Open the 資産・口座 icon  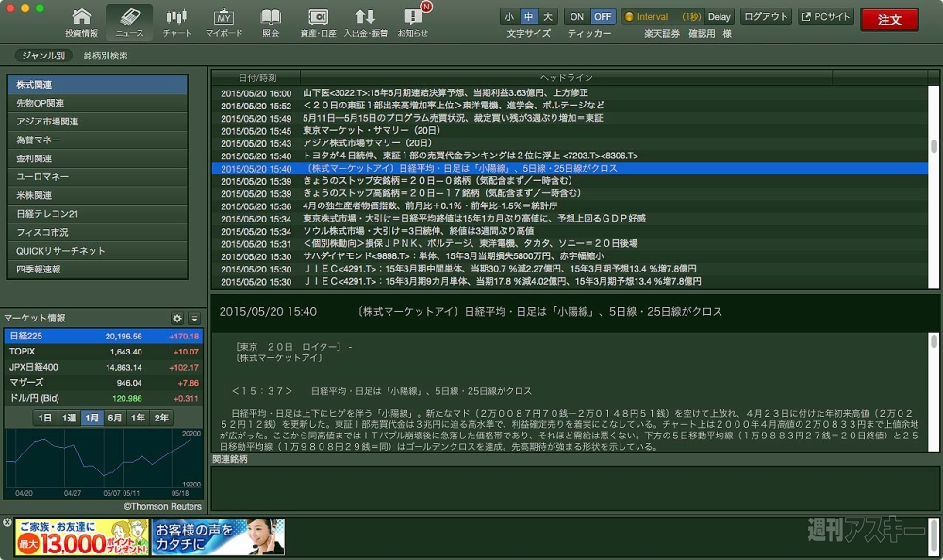318,23
